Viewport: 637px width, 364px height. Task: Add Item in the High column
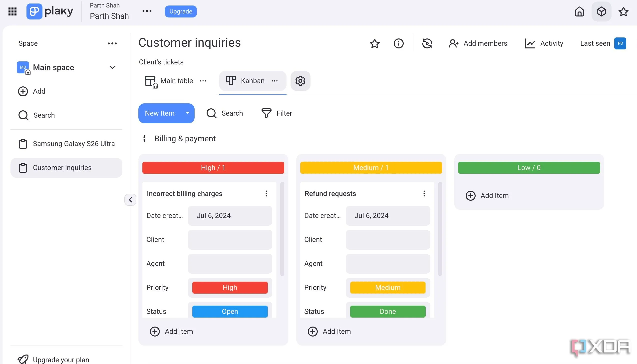point(171,332)
